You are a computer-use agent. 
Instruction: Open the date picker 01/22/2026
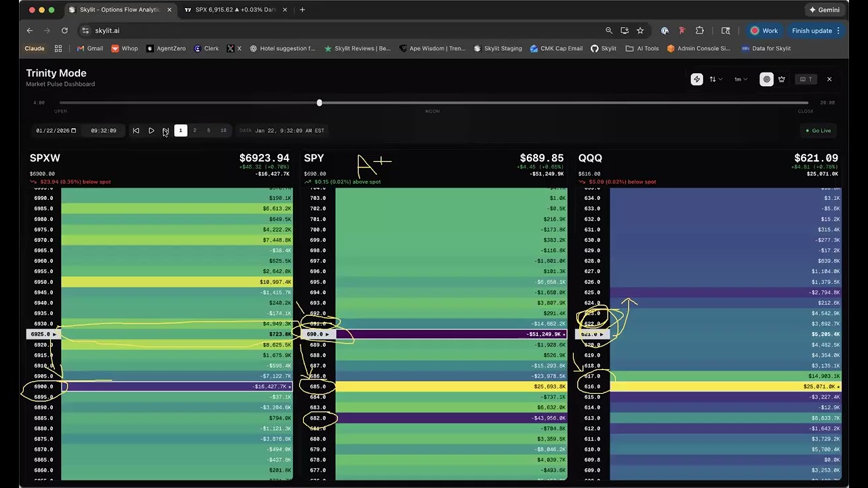56,131
